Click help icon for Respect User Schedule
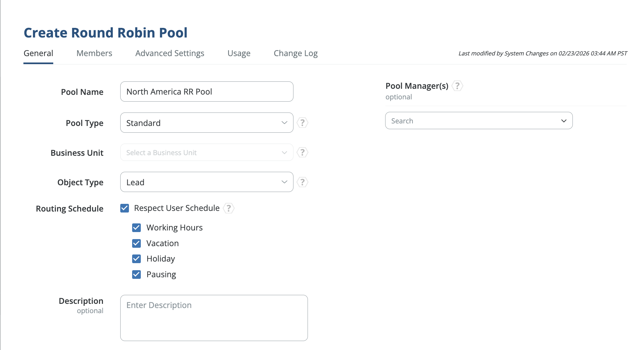 click(229, 208)
